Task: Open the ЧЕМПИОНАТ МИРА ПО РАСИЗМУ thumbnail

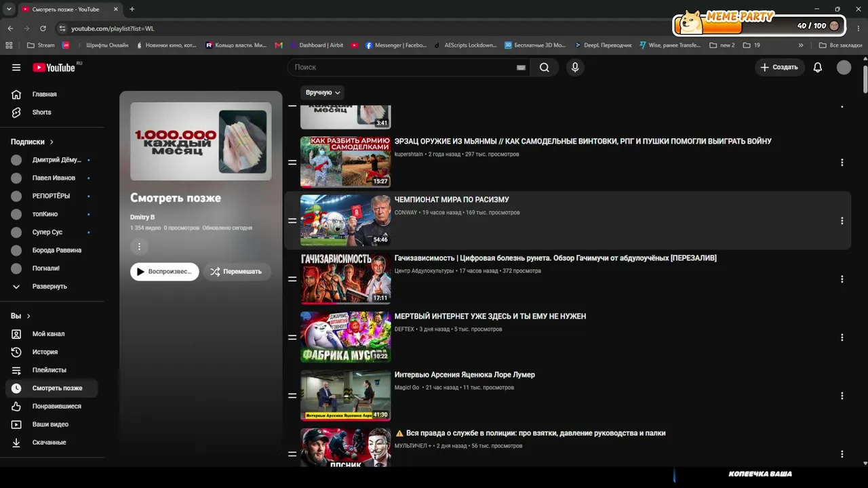Action: point(346,220)
